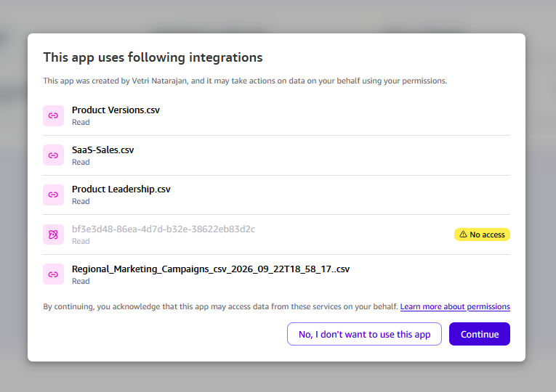Click Read under Regional_Marketing_Campaigns csv

(81, 281)
